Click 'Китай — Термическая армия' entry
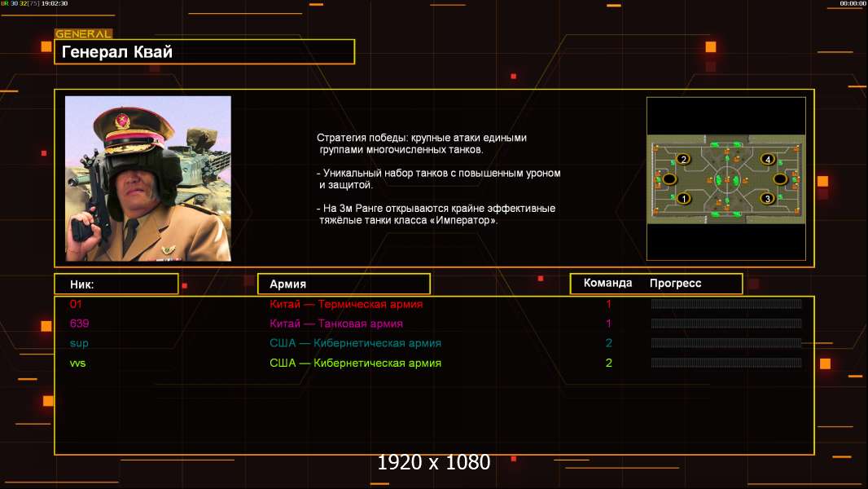Viewport: 868px width, 489px height. coord(346,304)
